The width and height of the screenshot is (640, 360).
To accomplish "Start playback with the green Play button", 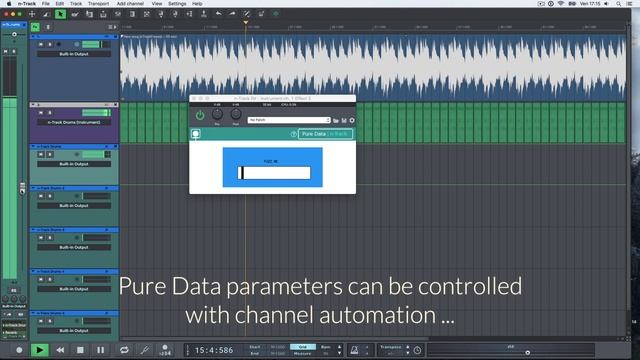I will (40, 350).
